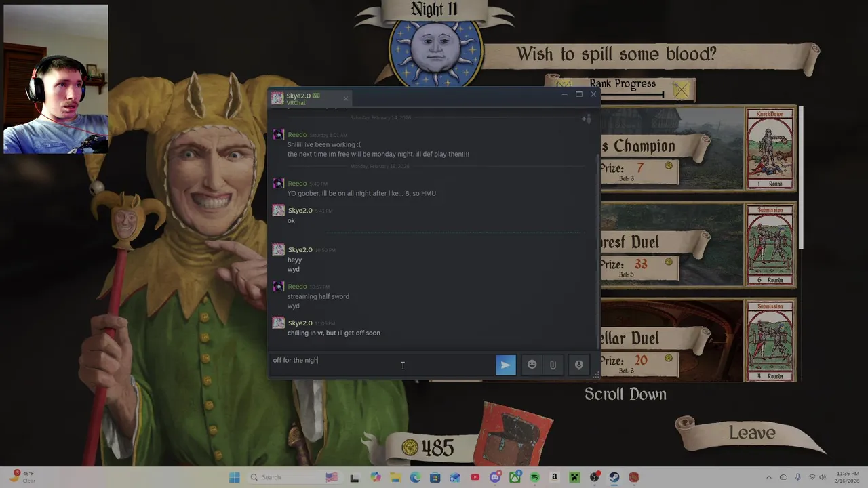Click the Skye2.0 name above 'heyy'
Screen dimensions: 868x488
point(300,250)
